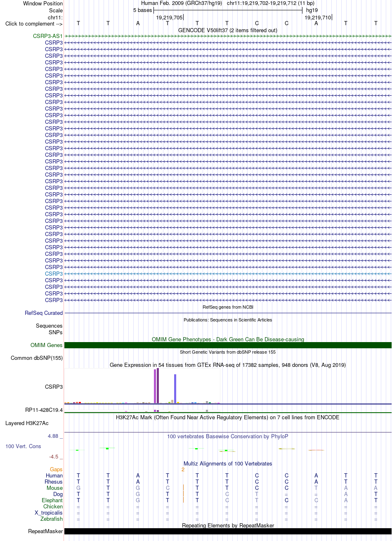Screen dimensions: 392x541
Task: Click 'Publications: Sequences in Scientific Articles' title
Action: click(x=228, y=320)
